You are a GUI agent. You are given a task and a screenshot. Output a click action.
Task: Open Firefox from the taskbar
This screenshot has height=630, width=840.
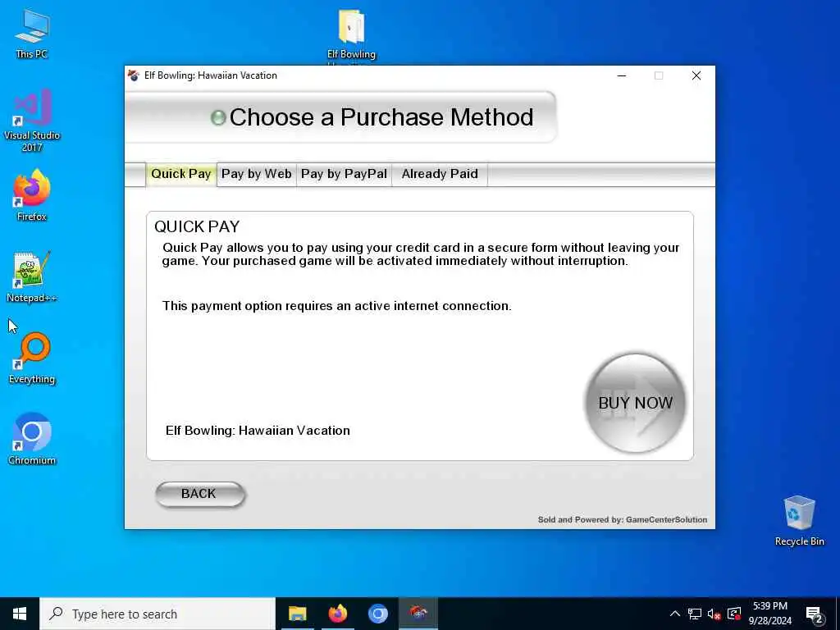337,614
